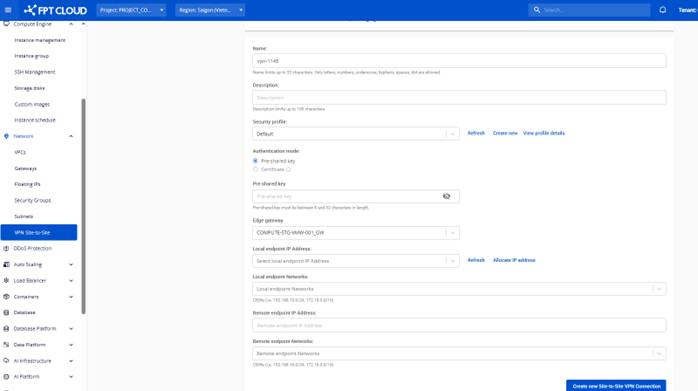Open the hamburger menu icon
The image size is (698, 391).
8,10
